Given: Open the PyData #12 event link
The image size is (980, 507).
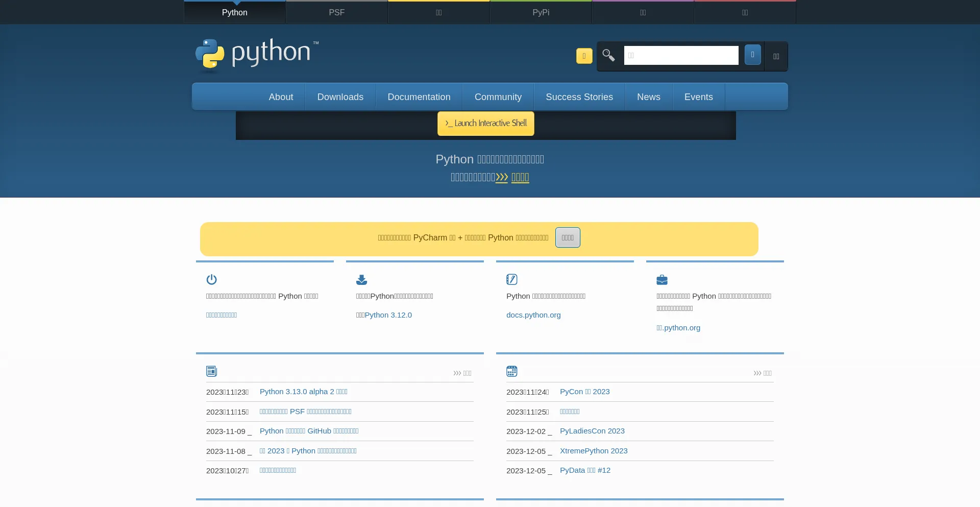Looking at the screenshot, I should click(585, 470).
